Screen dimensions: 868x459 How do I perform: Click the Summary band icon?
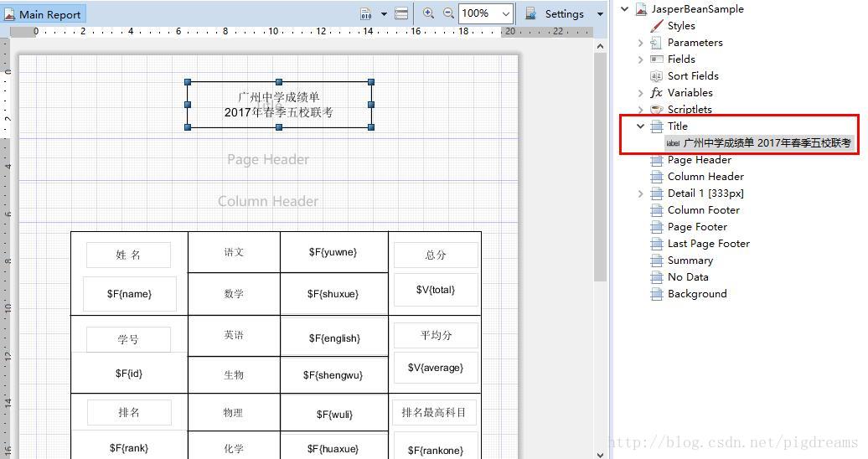click(x=657, y=260)
